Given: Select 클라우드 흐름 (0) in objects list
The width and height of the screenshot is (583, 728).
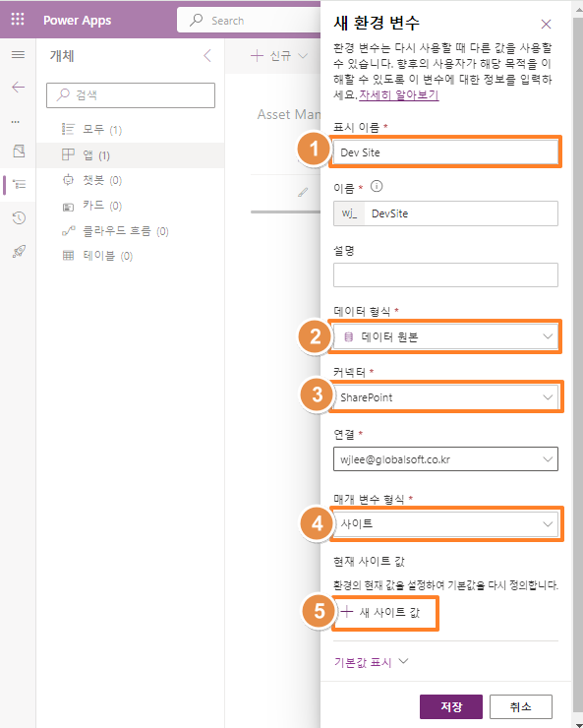Looking at the screenshot, I should 130,231.
